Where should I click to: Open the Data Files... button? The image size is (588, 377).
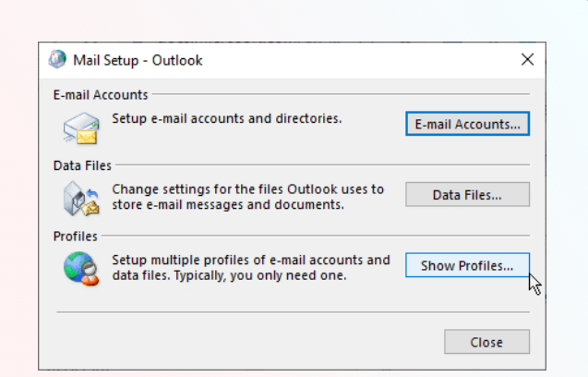(x=467, y=195)
